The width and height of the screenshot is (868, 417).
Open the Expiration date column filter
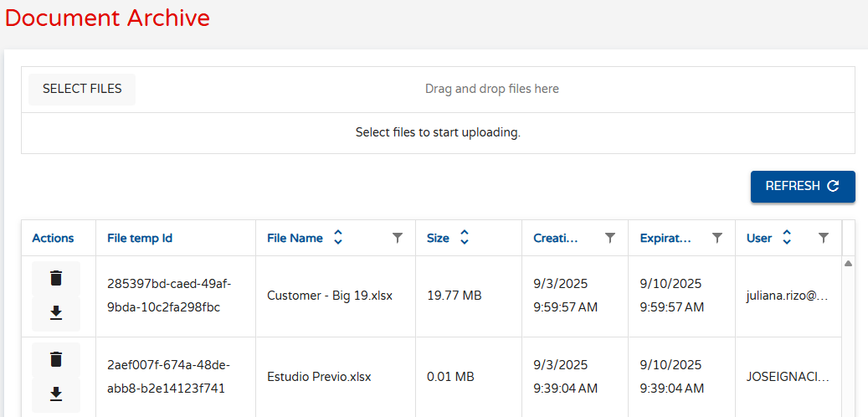click(x=716, y=238)
